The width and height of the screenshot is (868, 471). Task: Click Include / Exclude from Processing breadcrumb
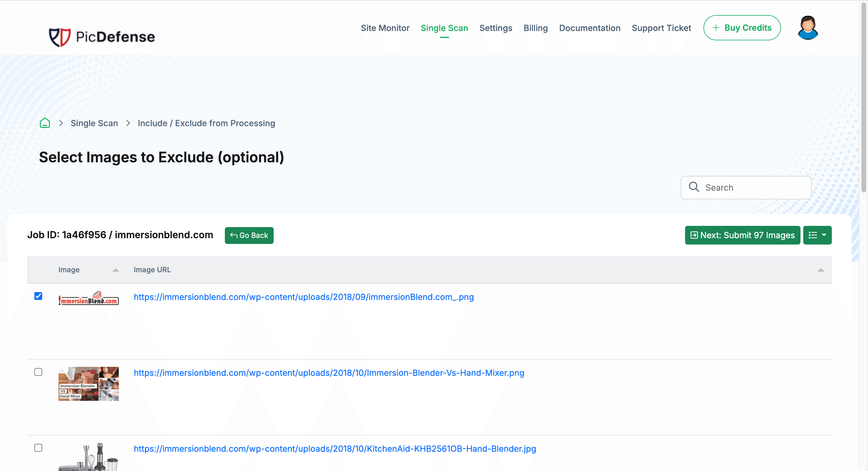click(206, 123)
